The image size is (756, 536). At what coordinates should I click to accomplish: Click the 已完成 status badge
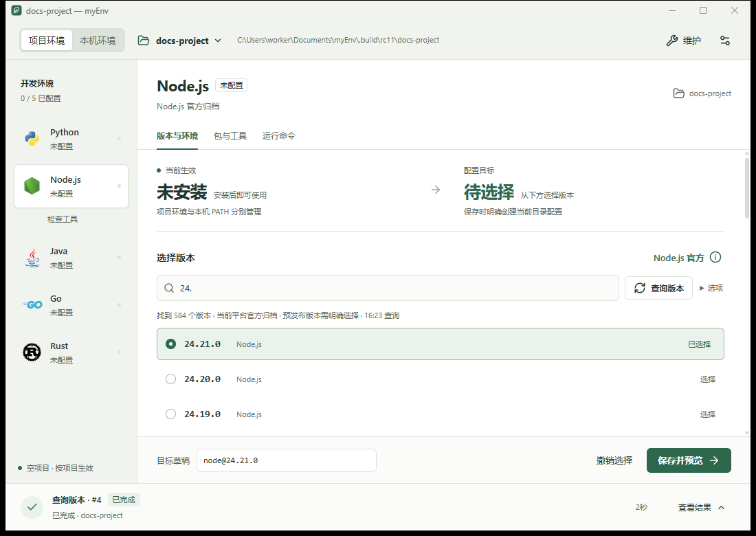[x=124, y=500]
